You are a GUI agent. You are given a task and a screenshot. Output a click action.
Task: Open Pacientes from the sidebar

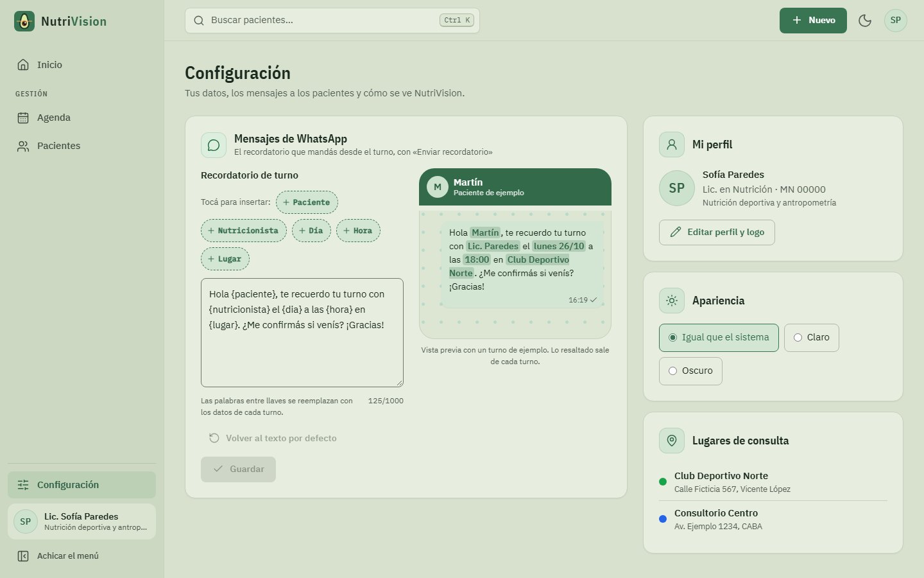pos(81,146)
